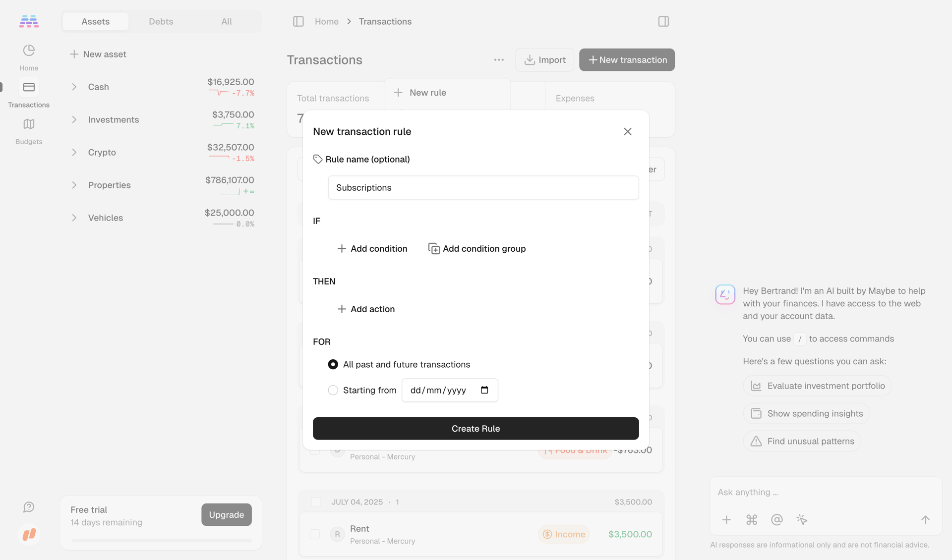The height and width of the screenshot is (560, 952).
Task: Collapse the left sidebar panel icon
Action: point(298,21)
